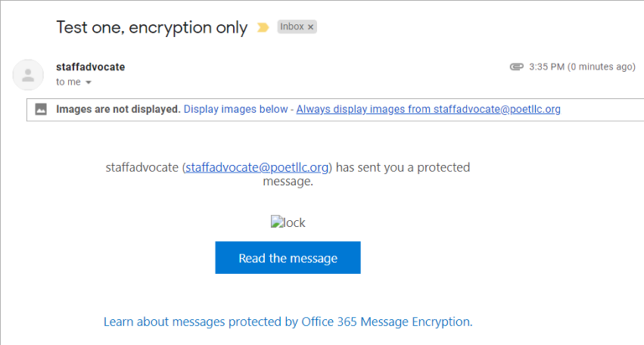The width and height of the screenshot is (644, 345).
Task: Click the image placeholder icon in banner
Action: click(x=41, y=109)
